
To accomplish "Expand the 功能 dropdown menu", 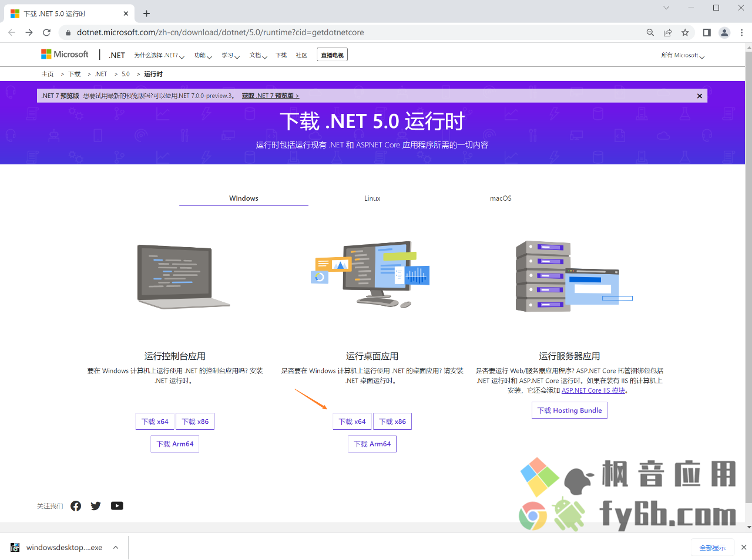I will tap(203, 55).
